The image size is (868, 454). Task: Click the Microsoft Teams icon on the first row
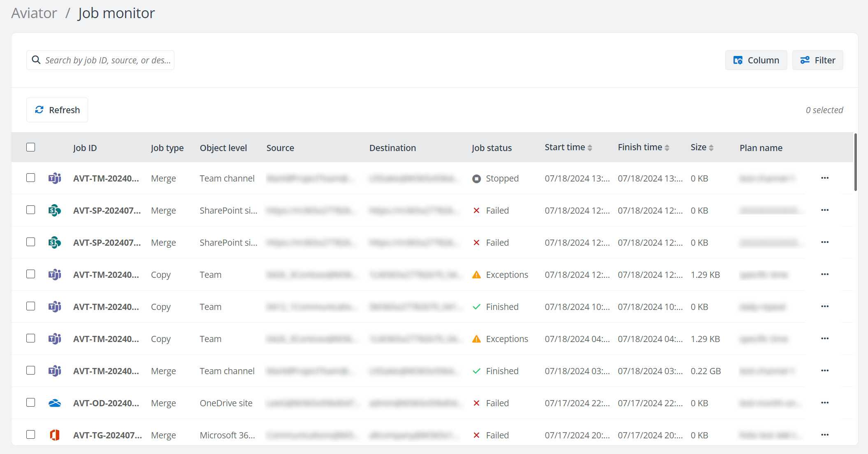pos(55,178)
